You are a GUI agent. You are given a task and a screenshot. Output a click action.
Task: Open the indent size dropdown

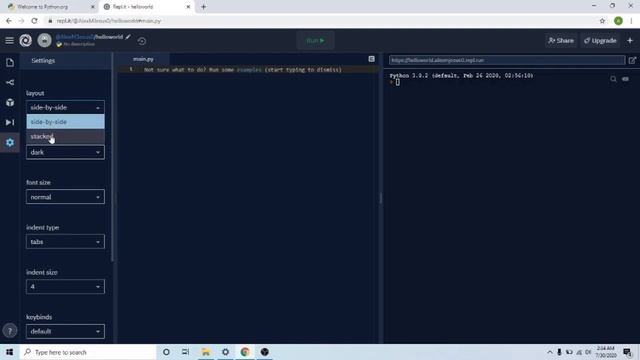[65, 287]
